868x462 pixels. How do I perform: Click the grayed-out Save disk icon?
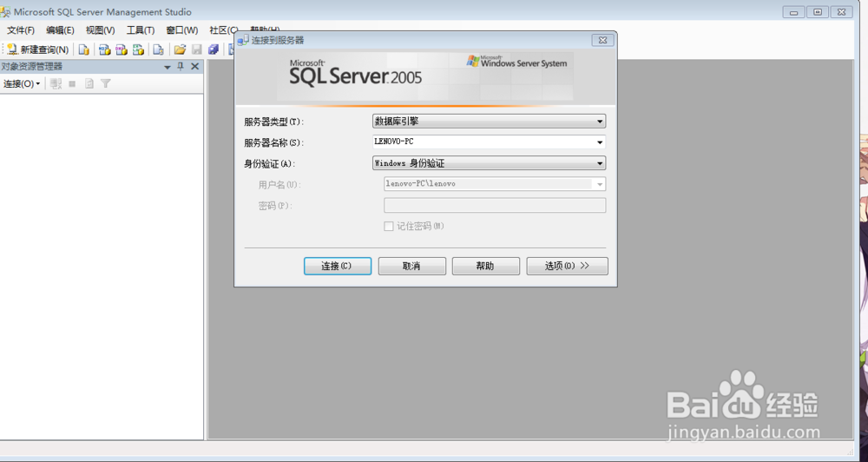tap(196, 49)
